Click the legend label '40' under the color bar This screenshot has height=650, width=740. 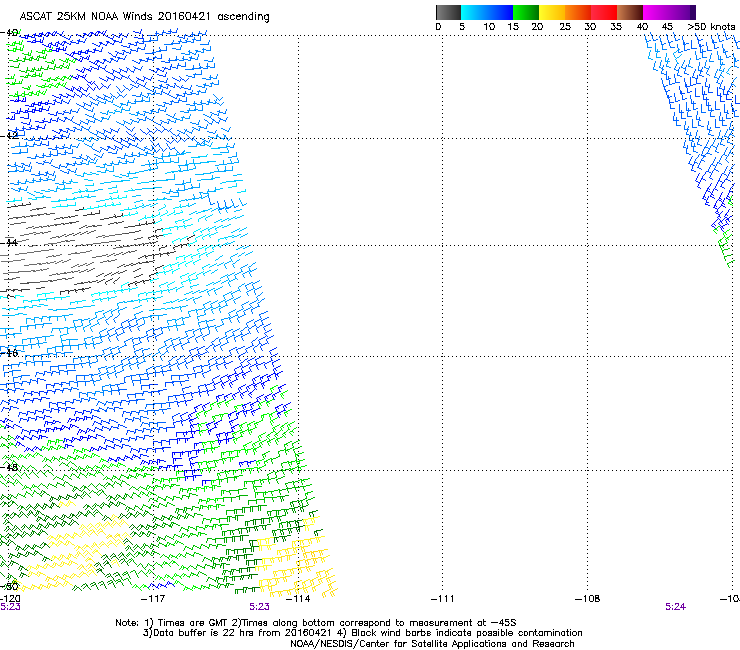click(642, 27)
